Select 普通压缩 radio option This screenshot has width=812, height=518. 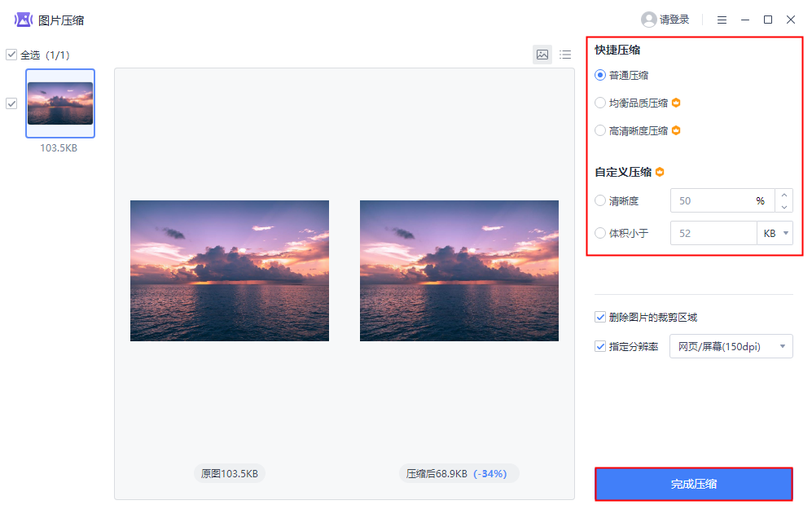(x=600, y=75)
